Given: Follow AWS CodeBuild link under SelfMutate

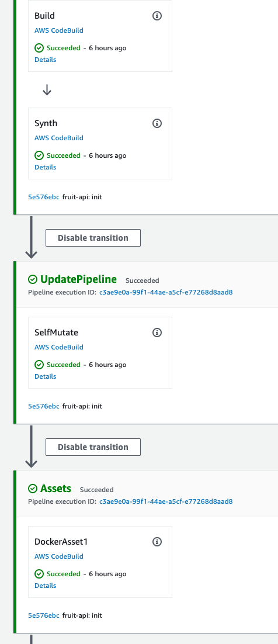Looking at the screenshot, I should point(59,347).
